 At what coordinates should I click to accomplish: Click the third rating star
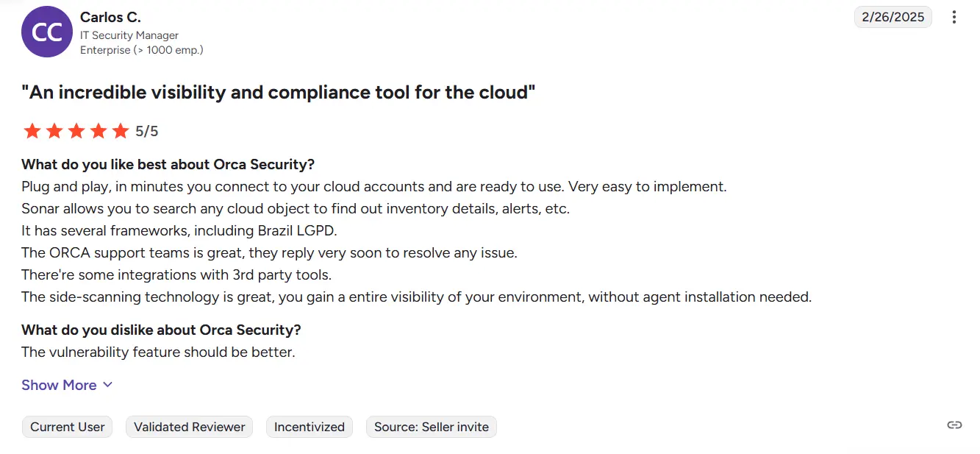[x=76, y=131]
